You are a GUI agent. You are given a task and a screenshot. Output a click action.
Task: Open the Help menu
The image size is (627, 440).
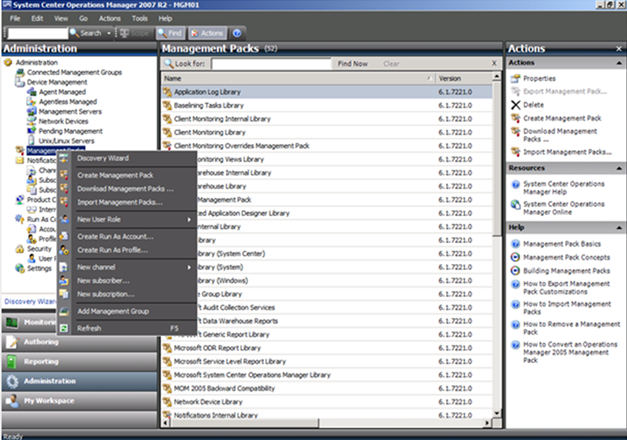click(x=165, y=18)
